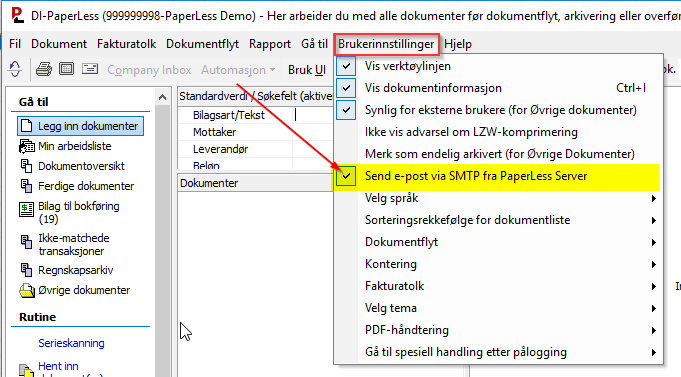Open the Fil menu
Viewport: 681px width, 377px height.
tap(15, 44)
